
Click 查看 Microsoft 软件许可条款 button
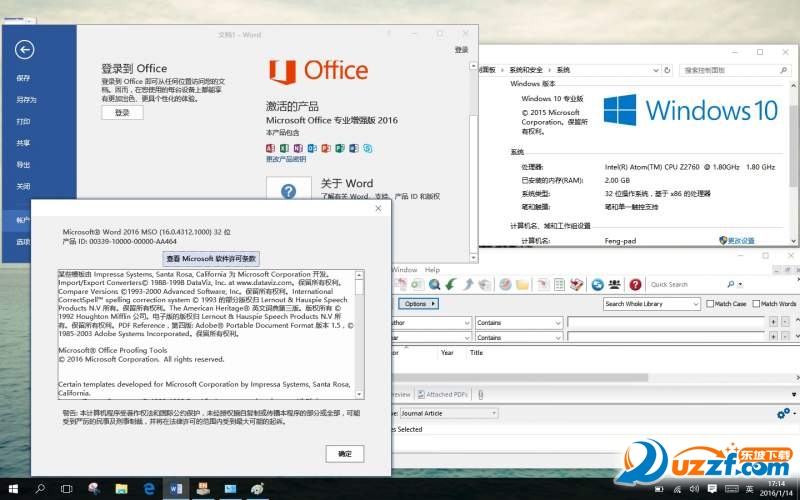click(x=211, y=258)
